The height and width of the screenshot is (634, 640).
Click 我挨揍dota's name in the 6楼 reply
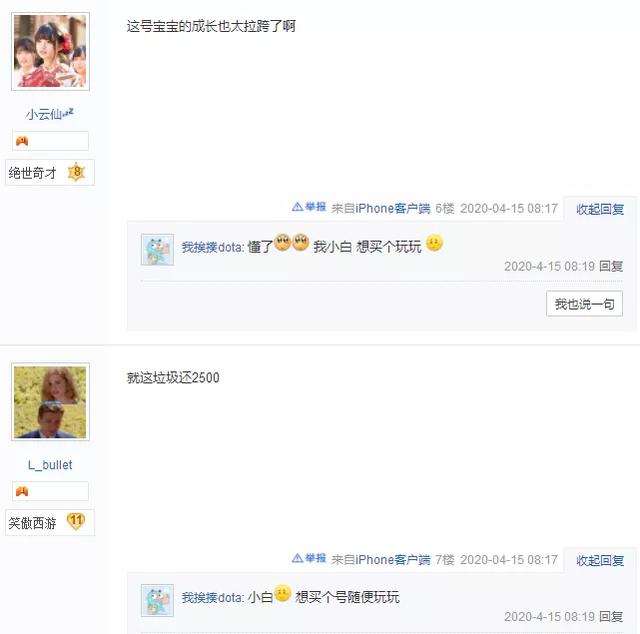coord(212,247)
